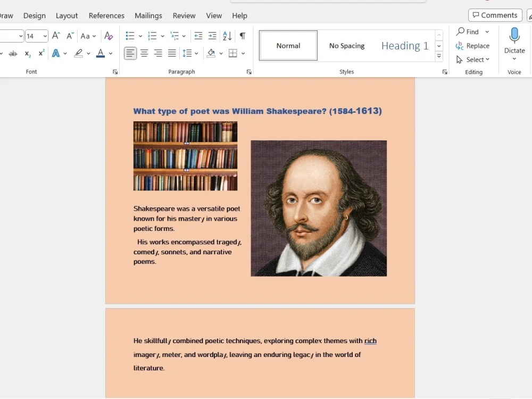
Task: Open shading color dropdown arrow
Action: 221,54
